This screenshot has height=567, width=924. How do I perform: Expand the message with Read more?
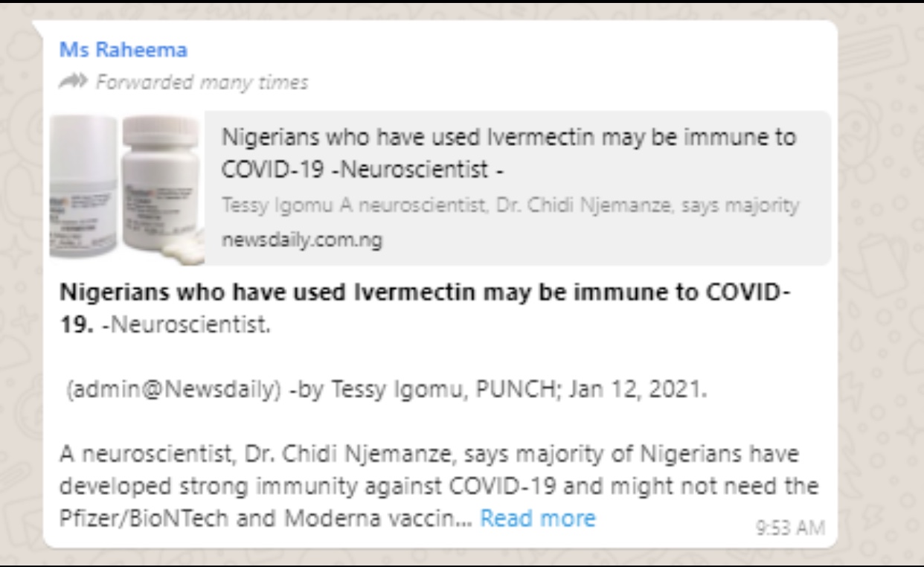(x=537, y=518)
